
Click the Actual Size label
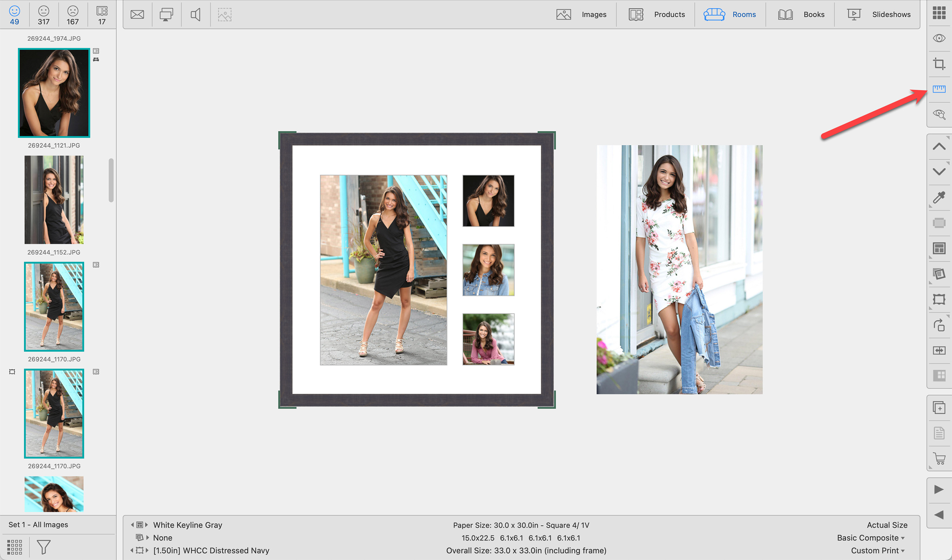[x=887, y=525]
